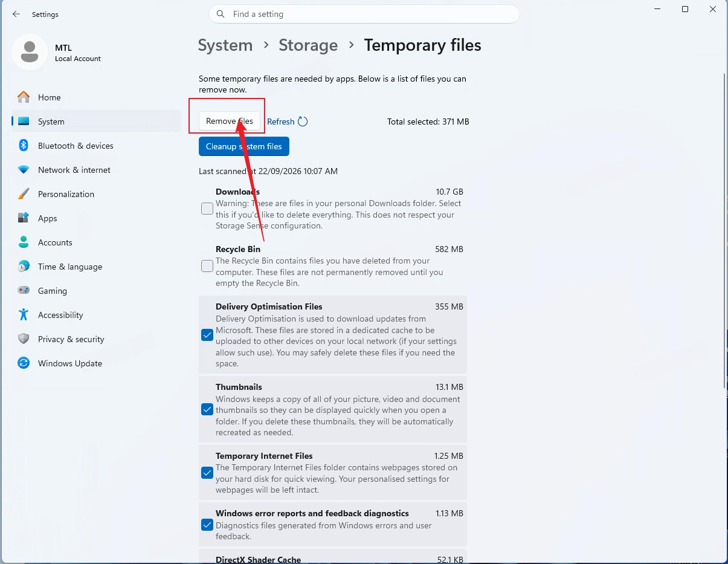
Task: Tick the Downloads checkbox
Action: coord(207,209)
